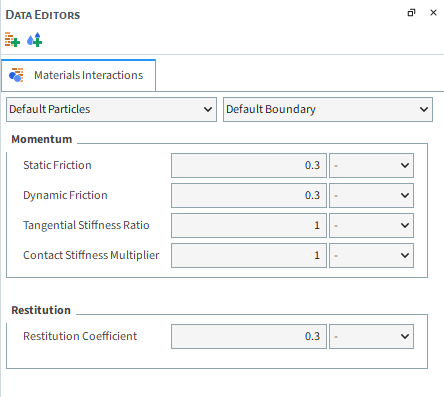Select the Restitution Coefficient label

[x=80, y=336]
